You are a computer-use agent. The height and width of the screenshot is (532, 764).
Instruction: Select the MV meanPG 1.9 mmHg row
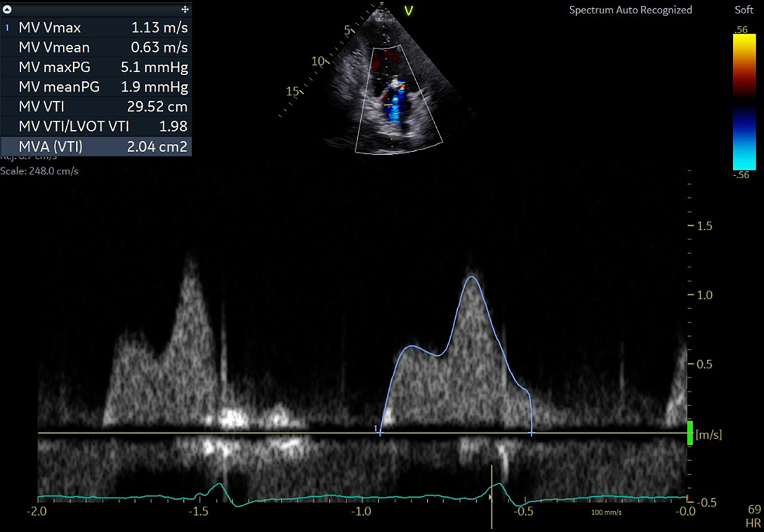click(95, 87)
